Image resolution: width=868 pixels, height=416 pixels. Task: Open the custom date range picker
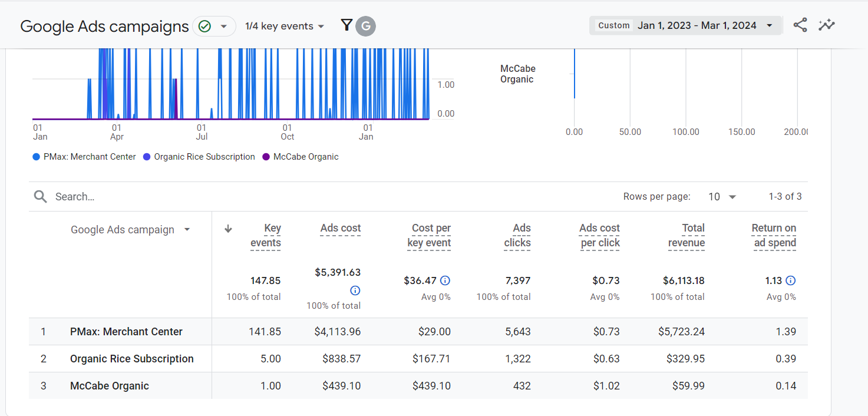pos(686,25)
